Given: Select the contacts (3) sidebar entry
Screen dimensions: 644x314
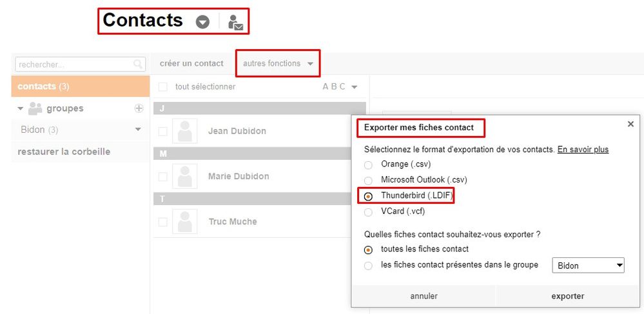Looking at the screenshot, I should pos(81,86).
